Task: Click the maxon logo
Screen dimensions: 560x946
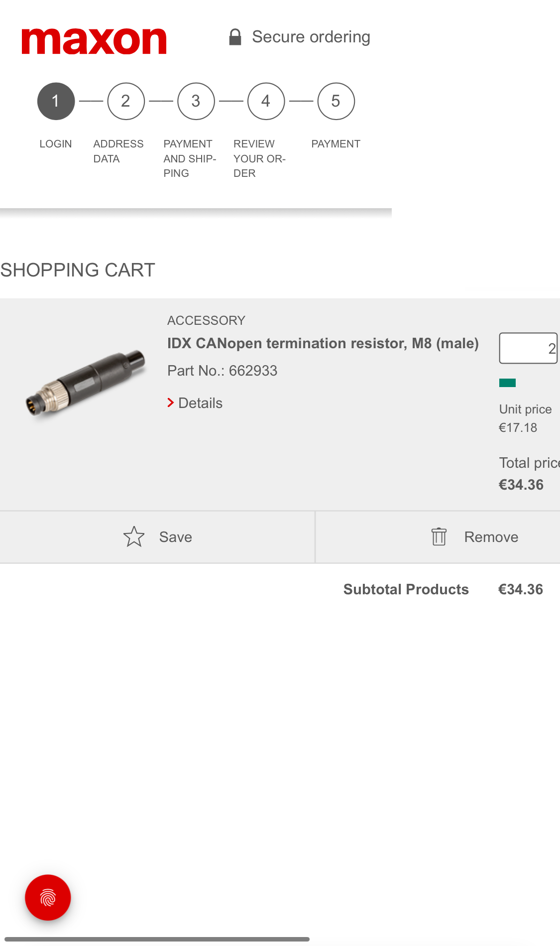Action: click(94, 41)
